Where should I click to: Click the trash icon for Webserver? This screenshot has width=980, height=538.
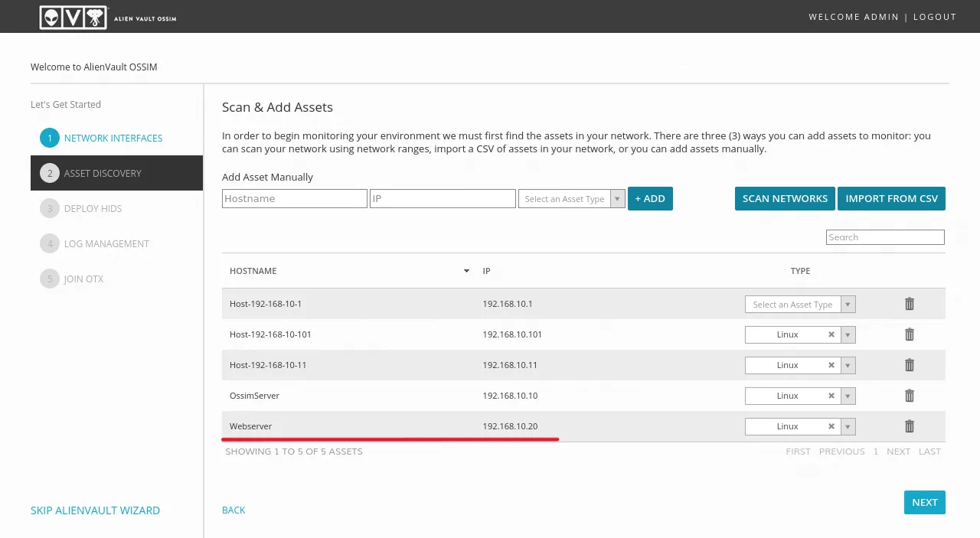(909, 426)
